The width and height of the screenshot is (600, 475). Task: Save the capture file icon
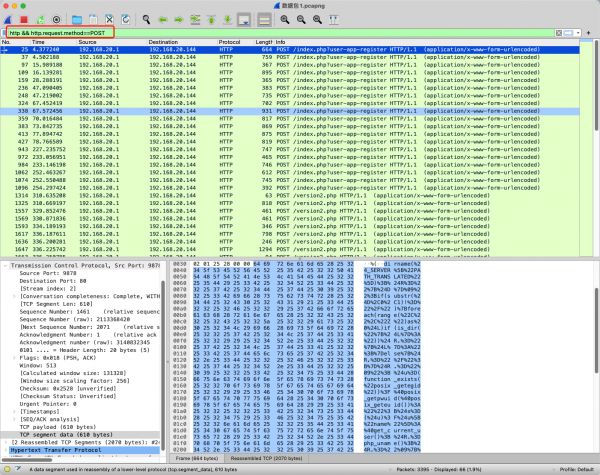(x=93, y=20)
